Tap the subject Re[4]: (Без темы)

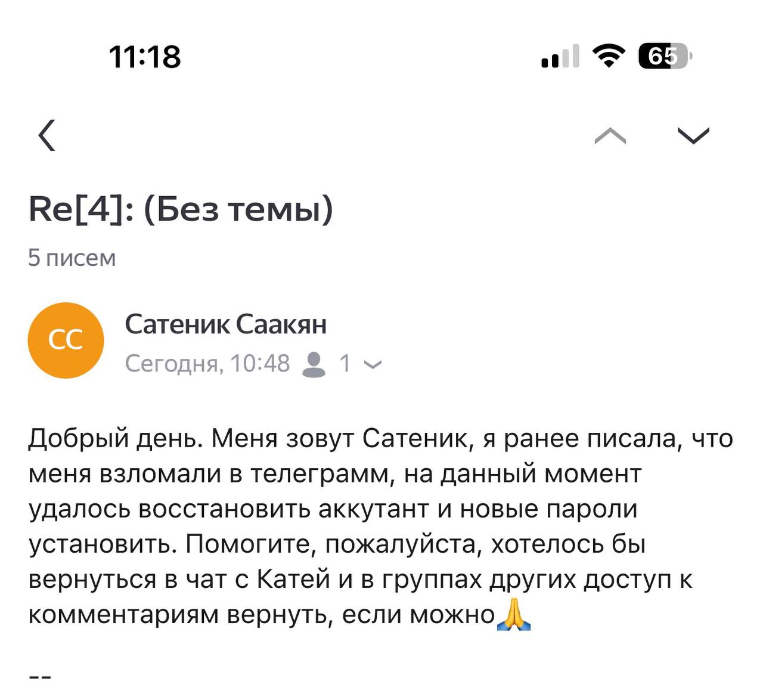[181, 210]
